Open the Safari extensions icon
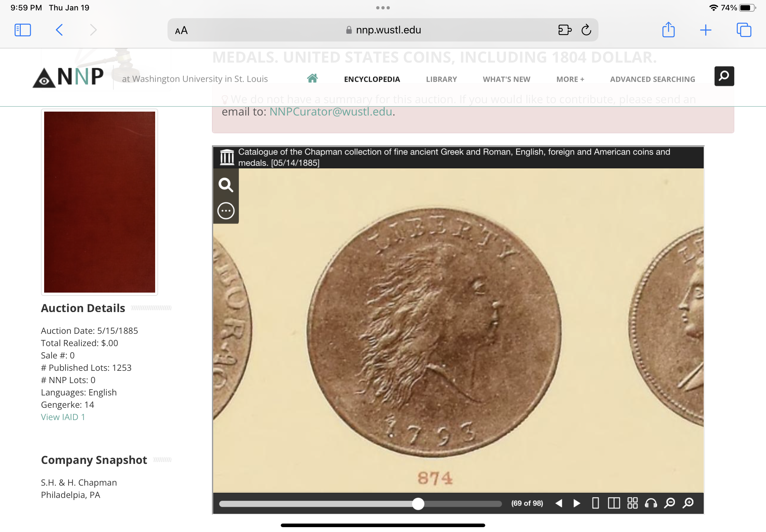766x532 pixels. (564, 30)
